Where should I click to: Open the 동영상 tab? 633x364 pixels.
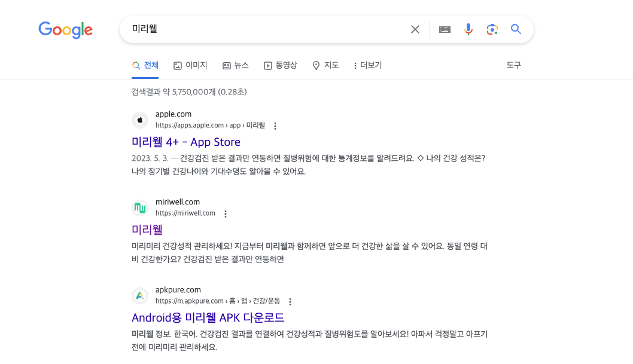click(x=281, y=65)
